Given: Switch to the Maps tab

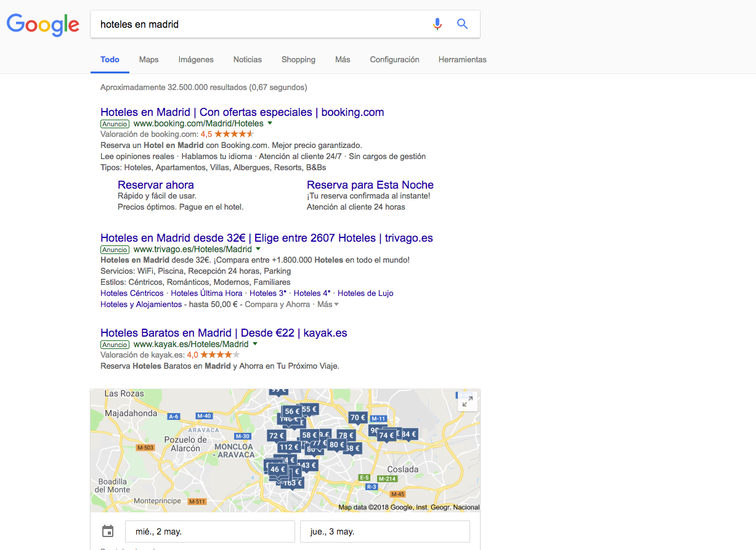Looking at the screenshot, I should coord(148,60).
